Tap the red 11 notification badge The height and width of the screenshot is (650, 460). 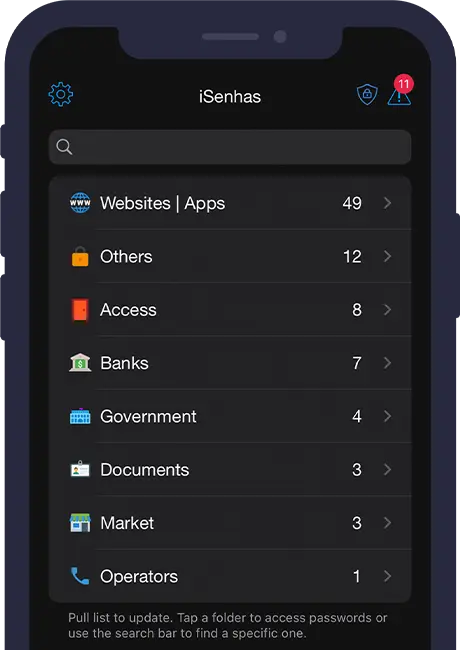click(404, 84)
